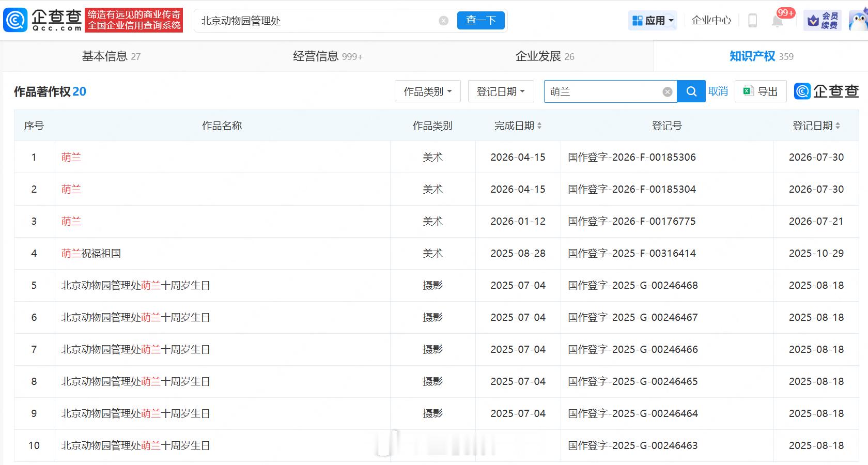This screenshot has width=868, height=465.
Task: Click the 2025-10-29 registration date cell
Action: 816,253
